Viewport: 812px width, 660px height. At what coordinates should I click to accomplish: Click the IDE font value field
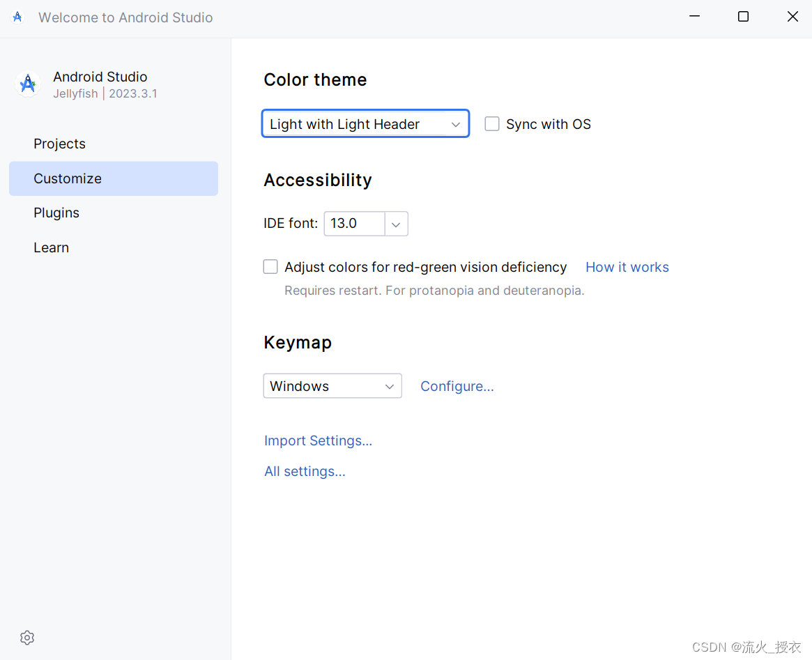355,224
